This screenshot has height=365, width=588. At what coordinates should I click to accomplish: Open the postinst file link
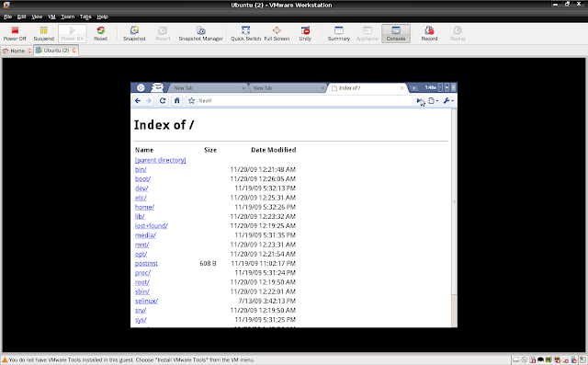pyautogui.click(x=146, y=263)
